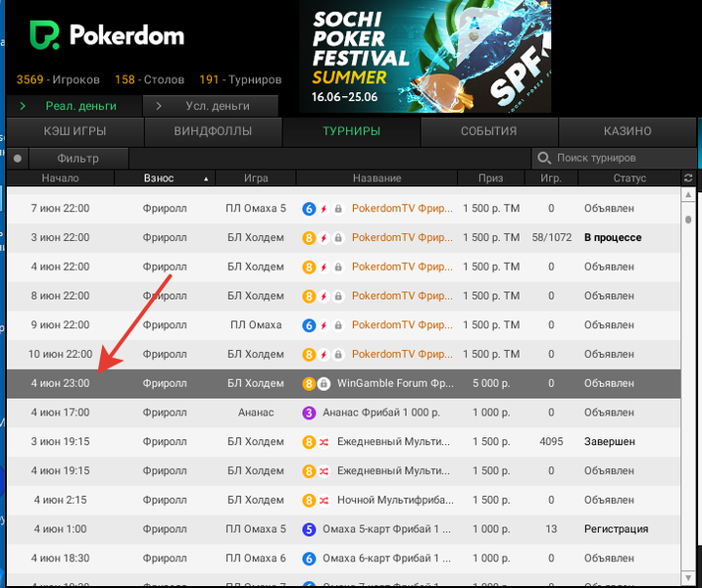
Task: Click the Pokerdom logo icon
Action: (39, 36)
